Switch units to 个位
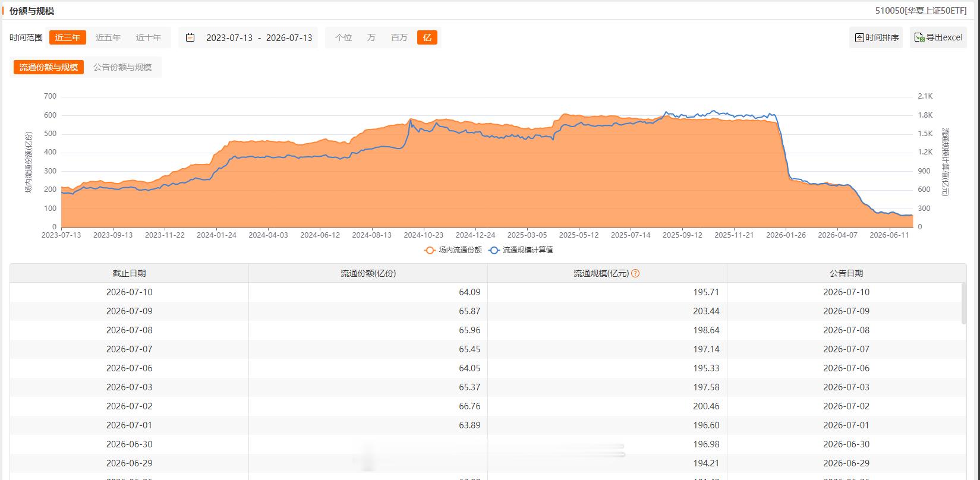The height and width of the screenshot is (480, 980). tap(344, 37)
